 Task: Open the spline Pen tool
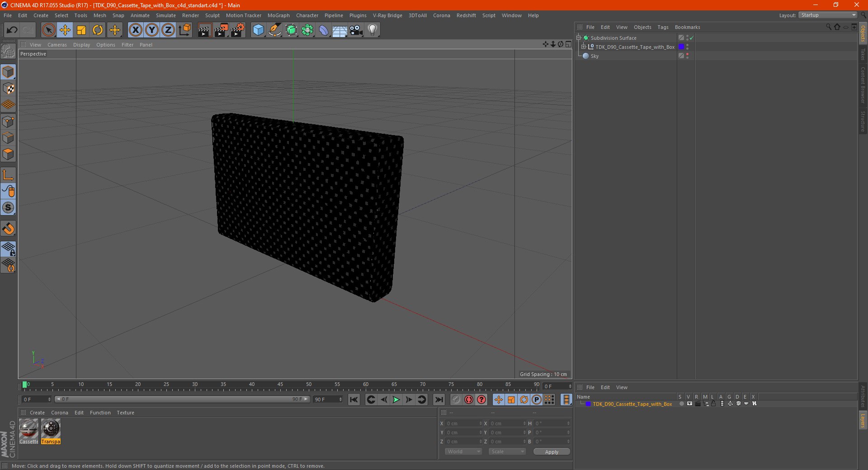275,30
